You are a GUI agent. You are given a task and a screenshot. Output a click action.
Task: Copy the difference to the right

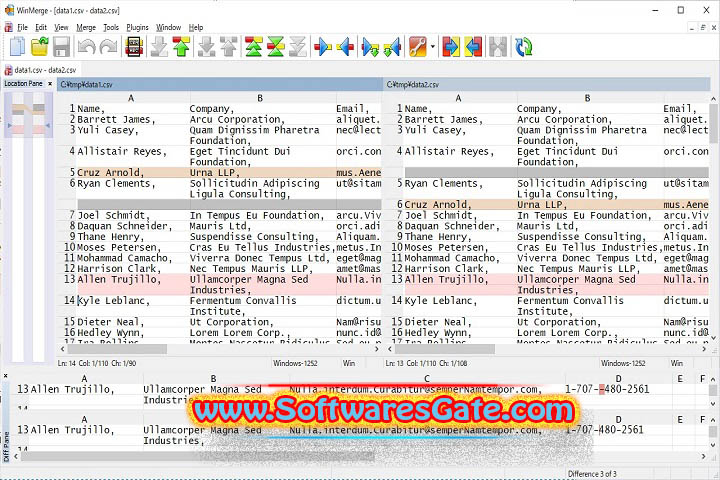pyautogui.click(x=323, y=47)
